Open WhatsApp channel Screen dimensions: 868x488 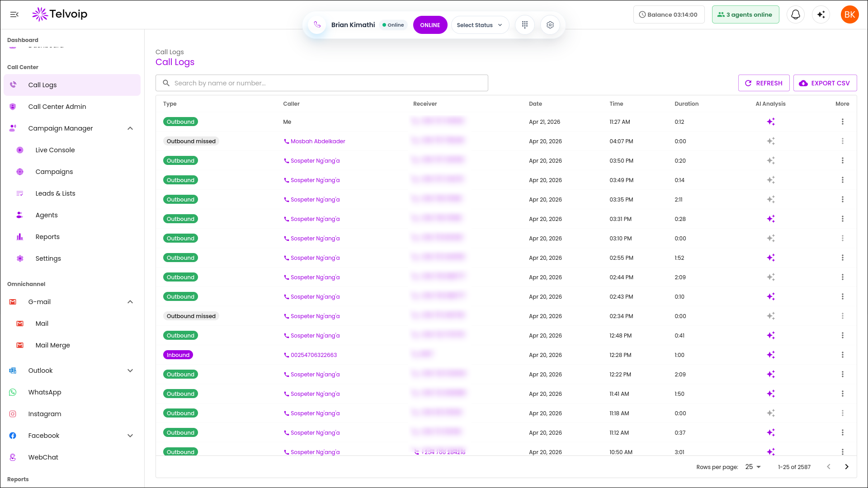point(72,392)
